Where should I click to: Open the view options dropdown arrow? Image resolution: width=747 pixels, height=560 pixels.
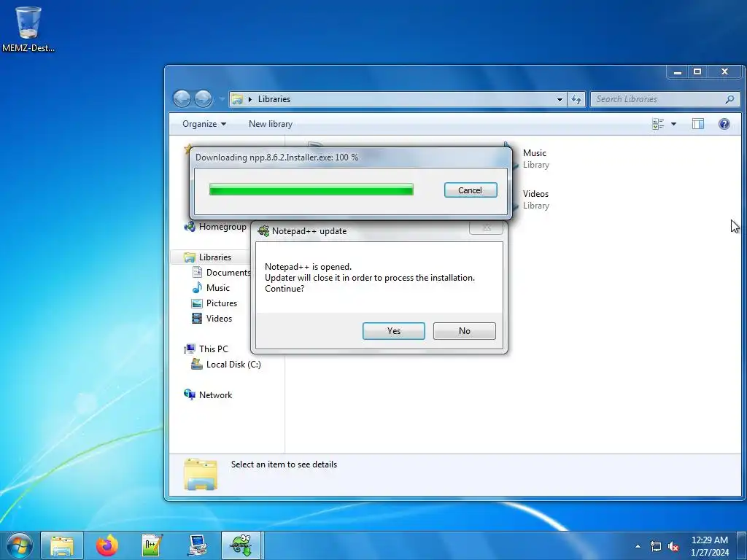coord(673,124)
